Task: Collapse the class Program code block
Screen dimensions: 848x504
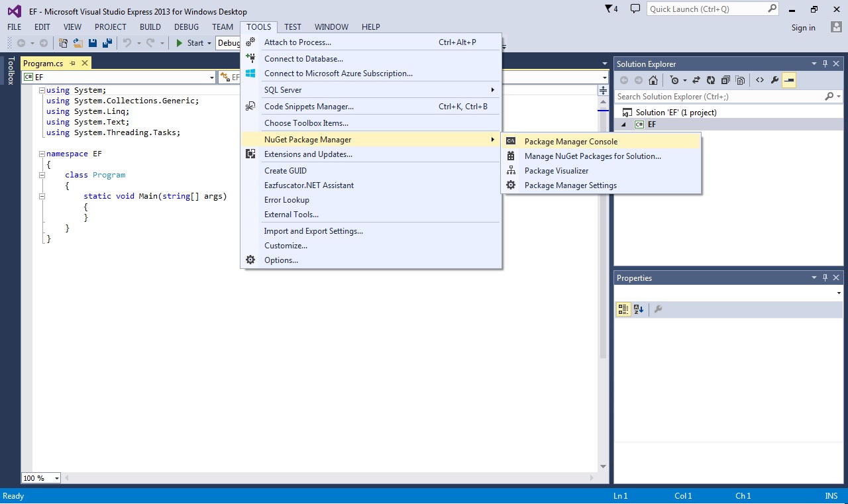Action: point(42,176)
